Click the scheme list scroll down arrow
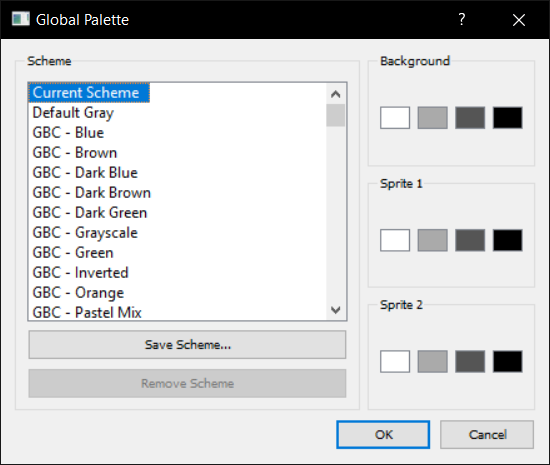This screenshot has width=550, height=465. tap(335, 310)
